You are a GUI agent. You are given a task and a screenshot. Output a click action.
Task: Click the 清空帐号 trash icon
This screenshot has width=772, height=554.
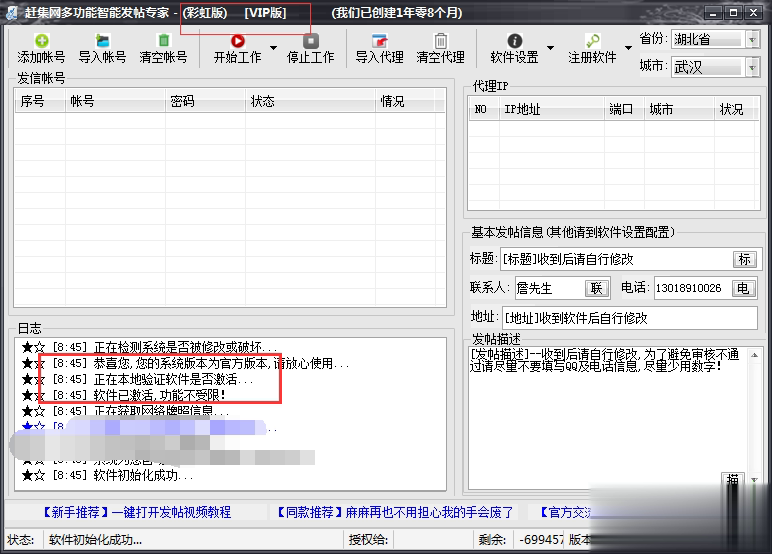point(163,40)
